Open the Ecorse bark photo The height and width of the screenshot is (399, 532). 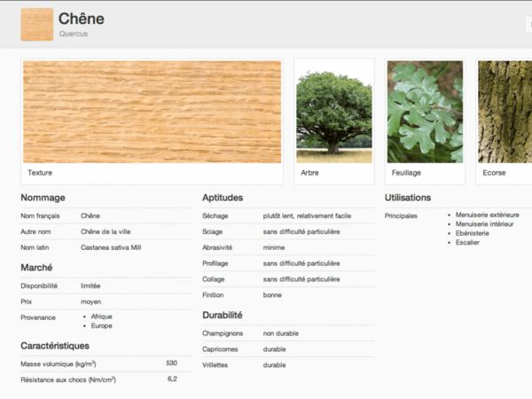click(505, 112)
